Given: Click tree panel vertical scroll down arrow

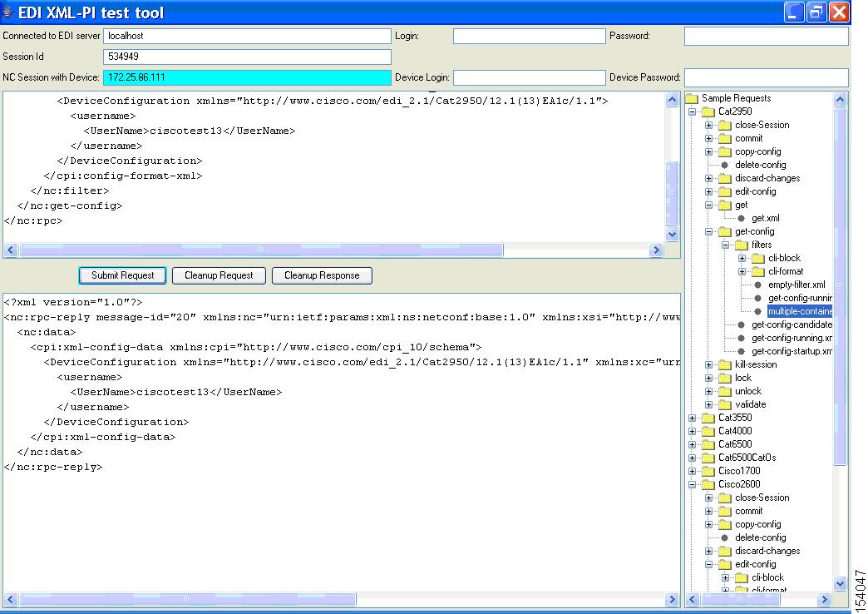Looking at the screenshot, I should coord(840,583).
